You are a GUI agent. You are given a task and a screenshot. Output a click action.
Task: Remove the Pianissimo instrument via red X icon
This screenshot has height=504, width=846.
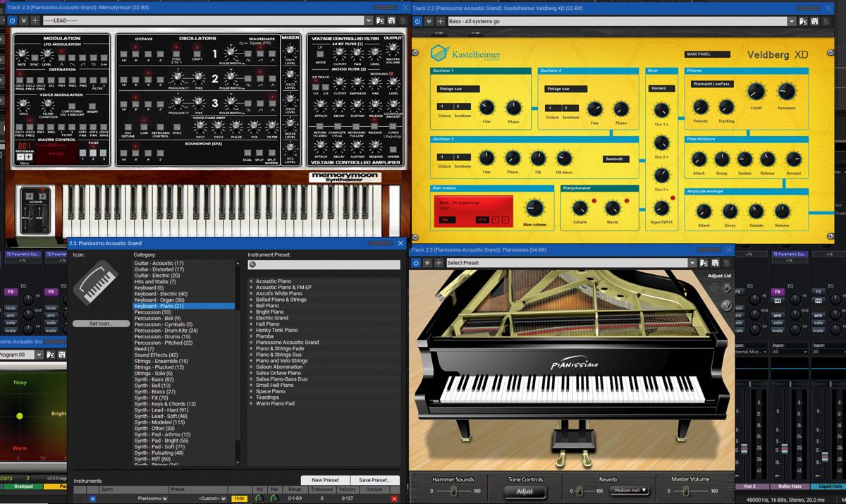click(x=395, y=498)
